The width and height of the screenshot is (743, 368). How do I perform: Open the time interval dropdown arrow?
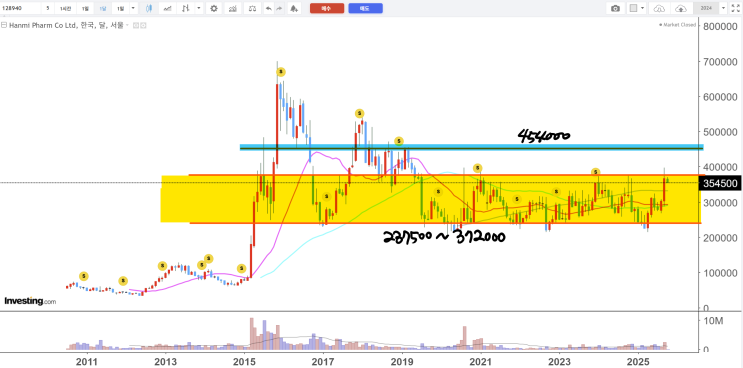(133, 8)
